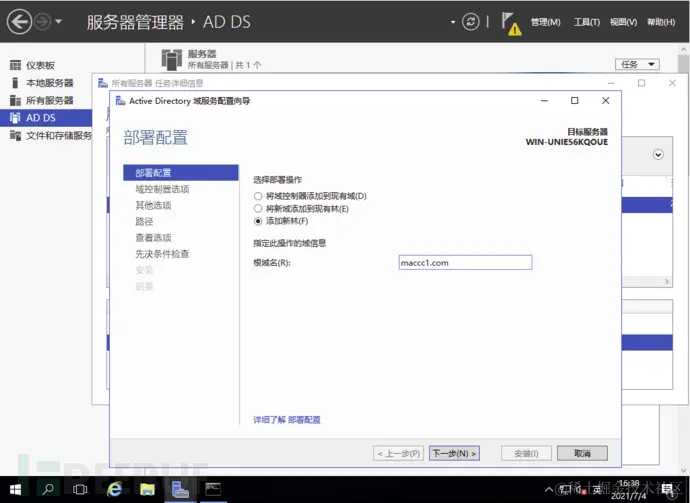Click the 本地服务器 server icon

coord(15,83)
